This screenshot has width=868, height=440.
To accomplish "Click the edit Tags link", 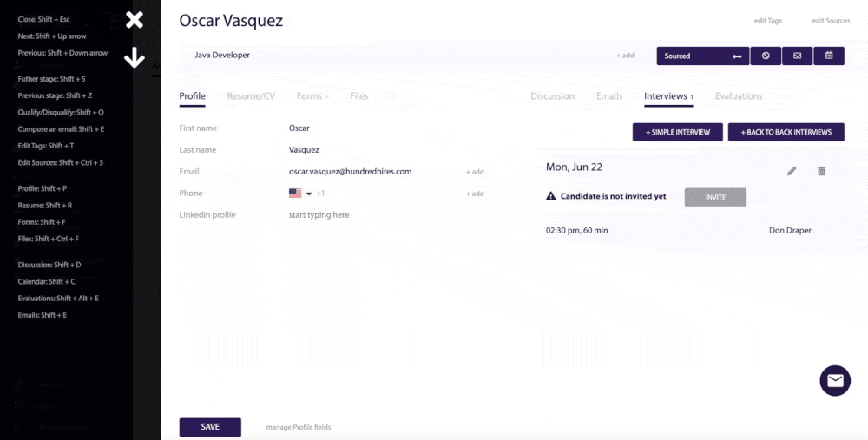I will pos(768,21).
